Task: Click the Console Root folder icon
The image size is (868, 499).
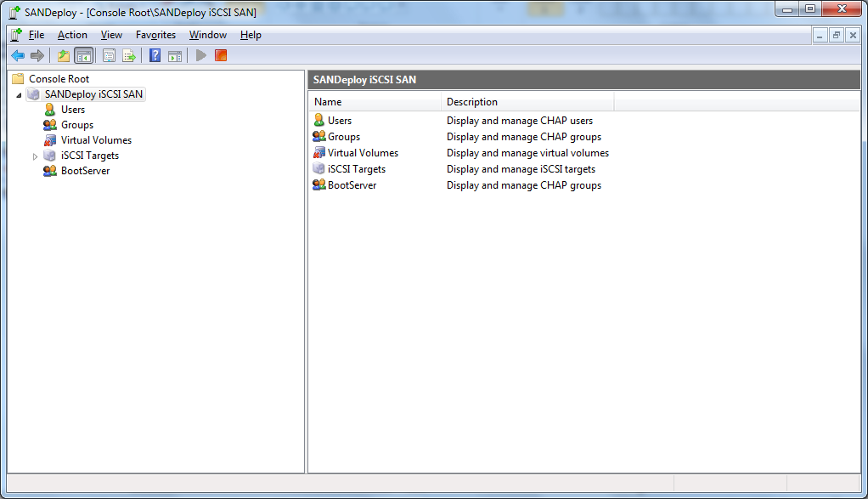Action: pyautogui.click(x=18, y=79)
